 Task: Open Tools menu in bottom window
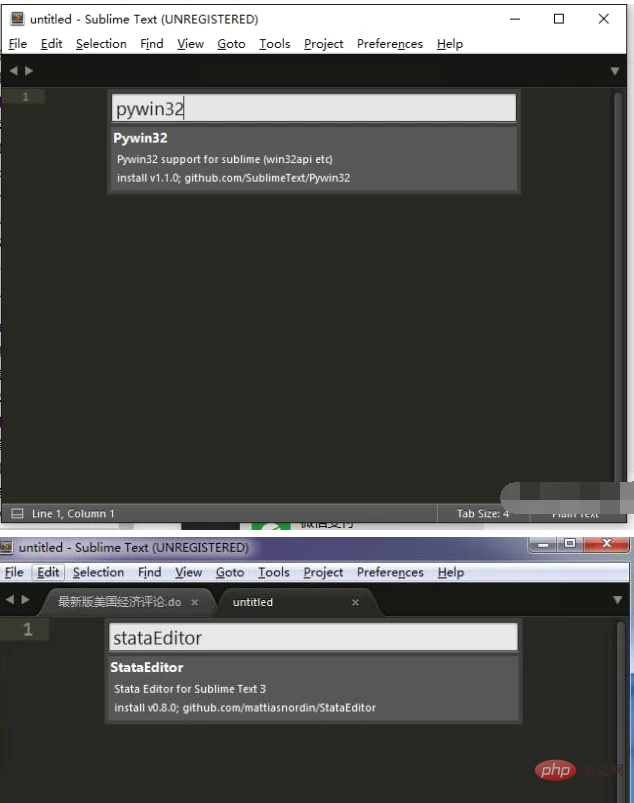click(x=273, y=573)
